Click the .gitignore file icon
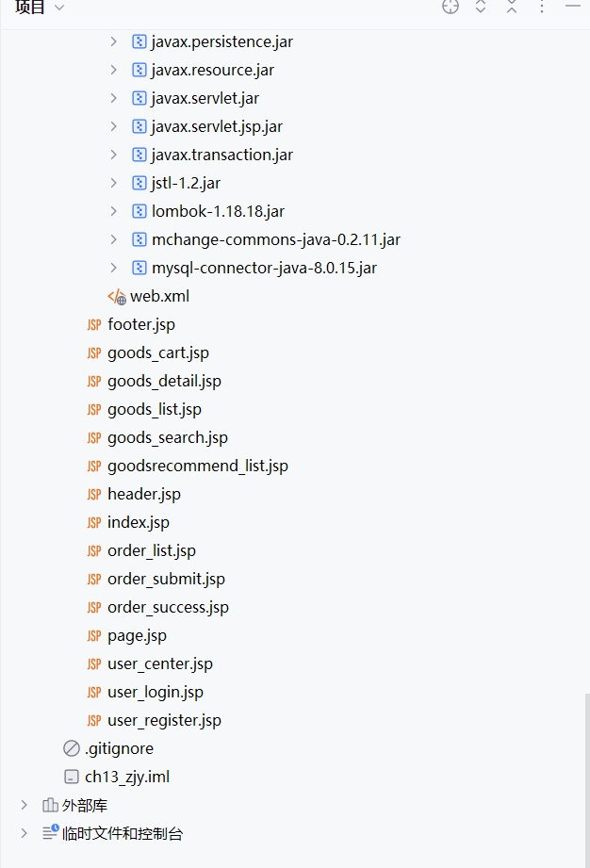Image resolution: width=590 pixels, height=868 pixels. click(x=72, y=748)
